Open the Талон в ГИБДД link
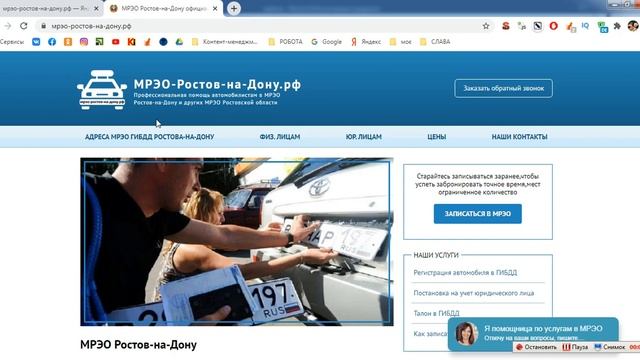 pos(436,313)
